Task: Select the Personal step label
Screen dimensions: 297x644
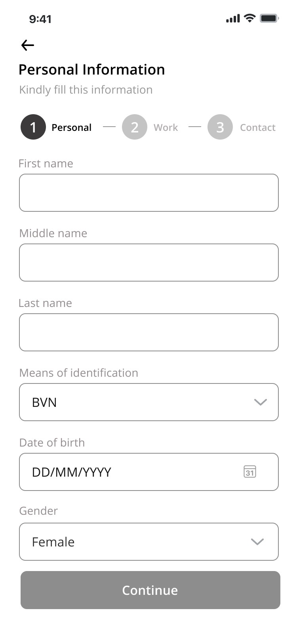Action: click(x=72, y=127)
